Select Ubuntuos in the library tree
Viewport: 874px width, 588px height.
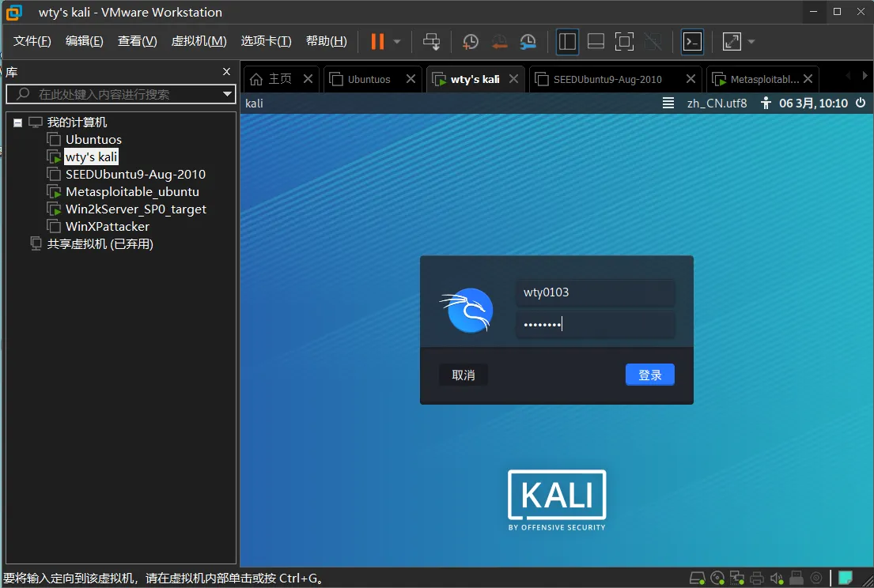(x=93, y=140)
